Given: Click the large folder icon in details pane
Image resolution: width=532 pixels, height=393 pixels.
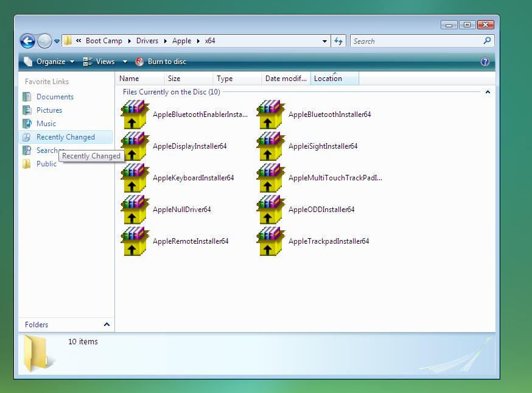Looking at the screenshot, I should click(37, 353).
